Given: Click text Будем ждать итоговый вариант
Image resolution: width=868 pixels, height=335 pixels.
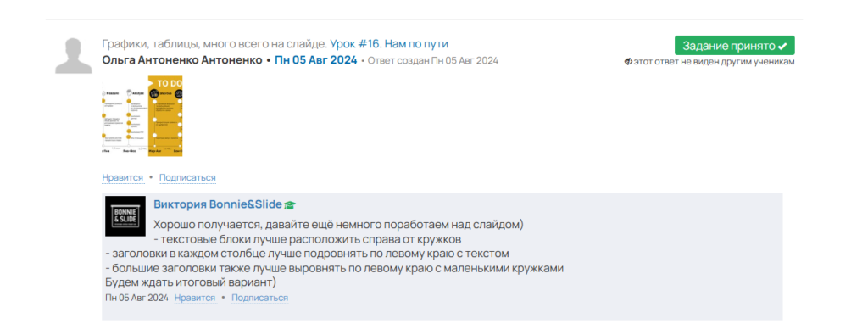Looking at the screenshot, I should click(x=191, y=282).
